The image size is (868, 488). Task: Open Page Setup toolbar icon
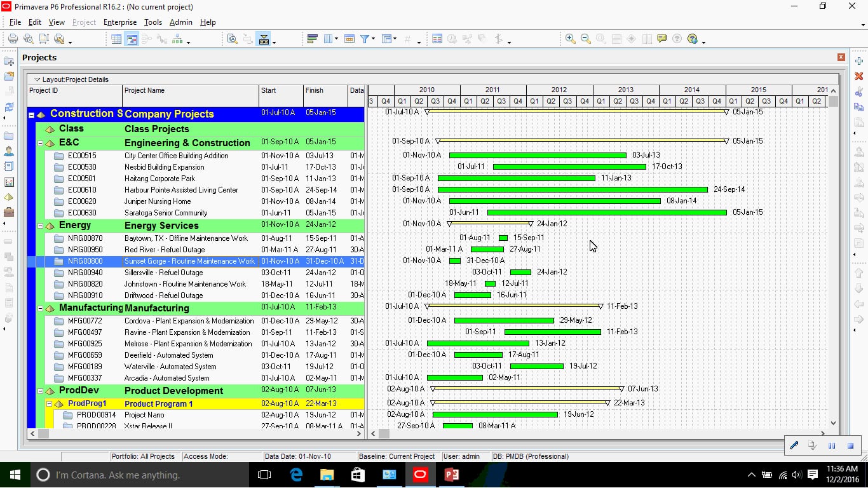point(44,39)
